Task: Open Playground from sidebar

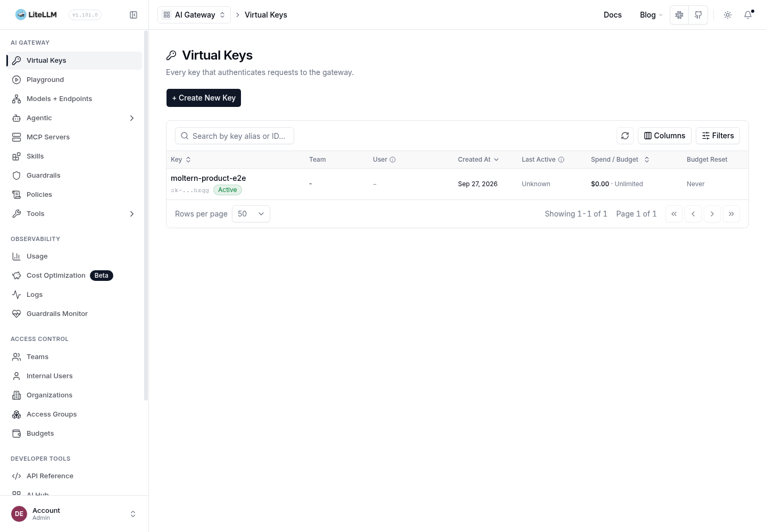Action: coord(74,80)
